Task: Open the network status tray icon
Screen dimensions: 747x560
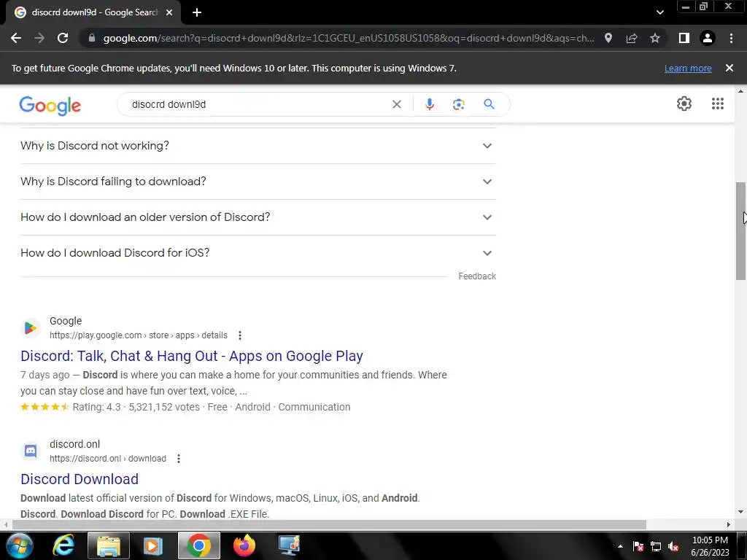Action: (x=656, y=546)
